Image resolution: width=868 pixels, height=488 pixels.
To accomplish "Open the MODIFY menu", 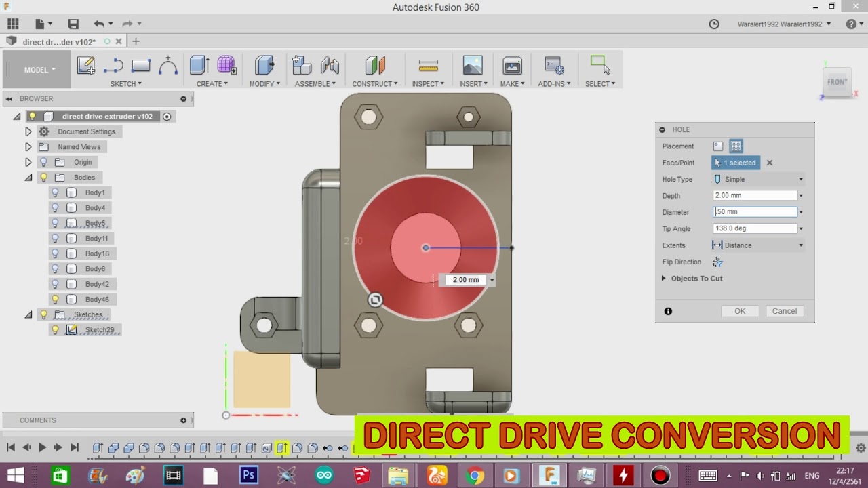I will tap(264, 84).
